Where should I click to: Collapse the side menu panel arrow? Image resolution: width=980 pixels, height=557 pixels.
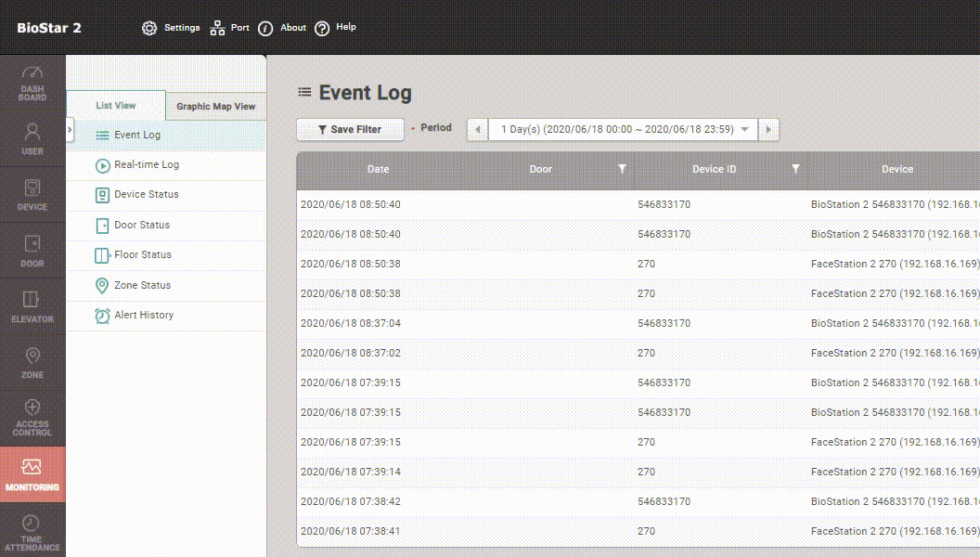(70, 131)
